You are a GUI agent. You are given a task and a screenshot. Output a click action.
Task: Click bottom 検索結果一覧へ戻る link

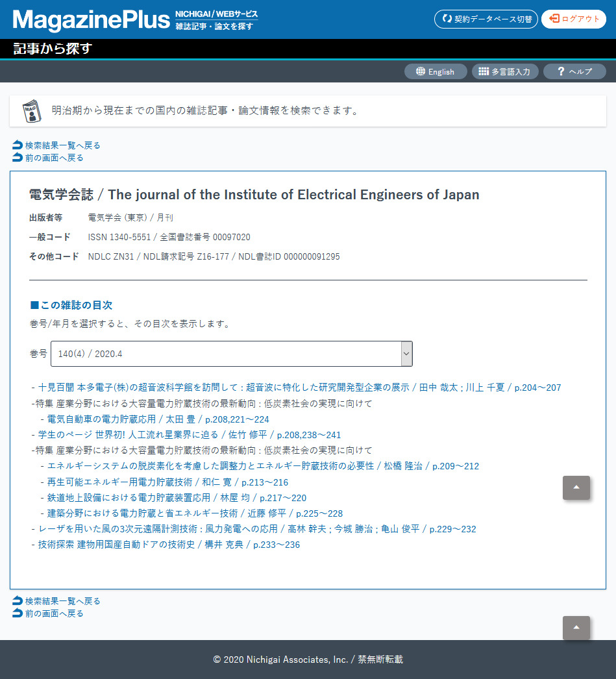(x=62, y=601)
